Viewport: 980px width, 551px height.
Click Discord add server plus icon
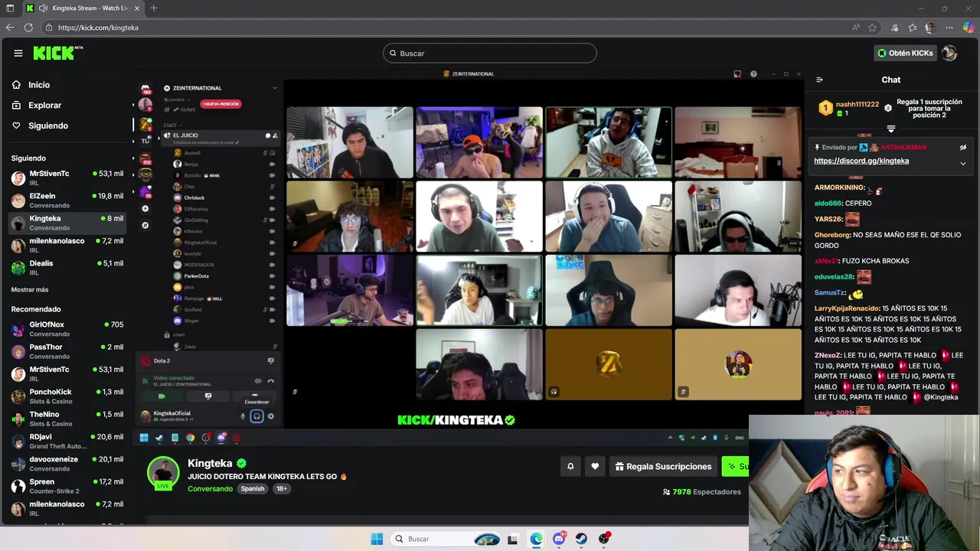[x=145, y=208]
